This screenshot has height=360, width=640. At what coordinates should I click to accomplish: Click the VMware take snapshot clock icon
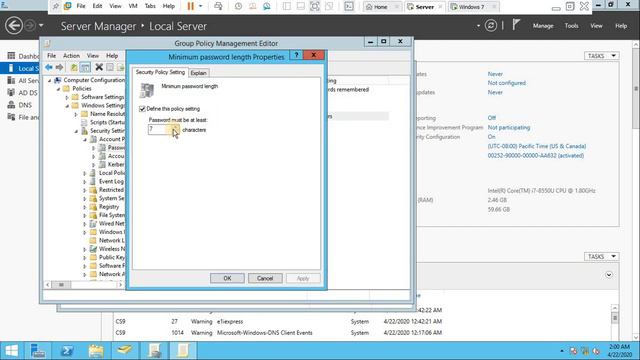pyautogui.click(x=238, y=6)
